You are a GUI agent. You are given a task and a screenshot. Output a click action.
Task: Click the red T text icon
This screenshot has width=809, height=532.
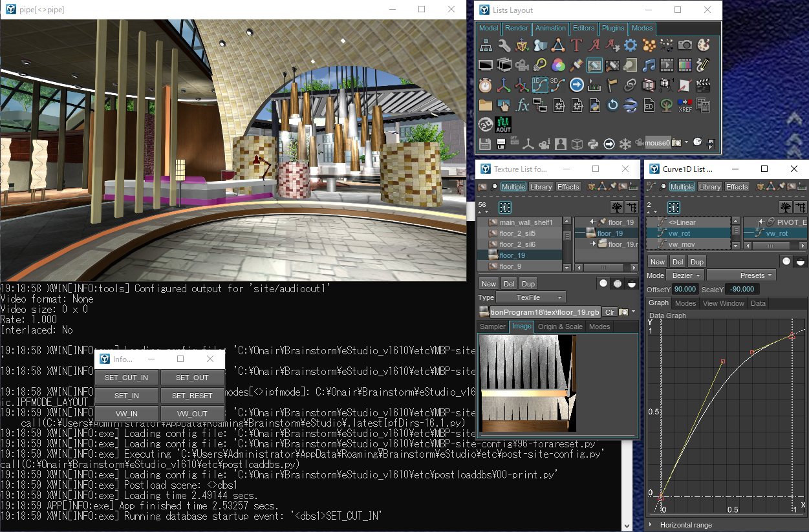click(x=576, y=45)
